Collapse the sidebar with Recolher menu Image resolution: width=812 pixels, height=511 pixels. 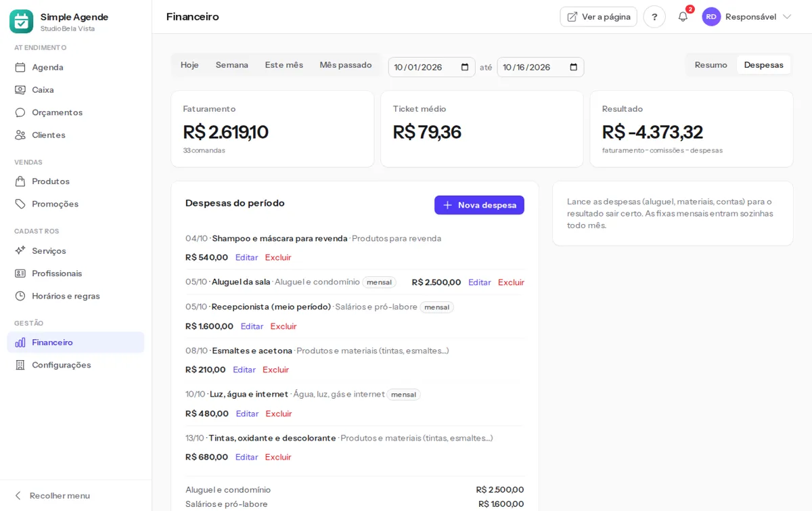click(x=52, y=495)
